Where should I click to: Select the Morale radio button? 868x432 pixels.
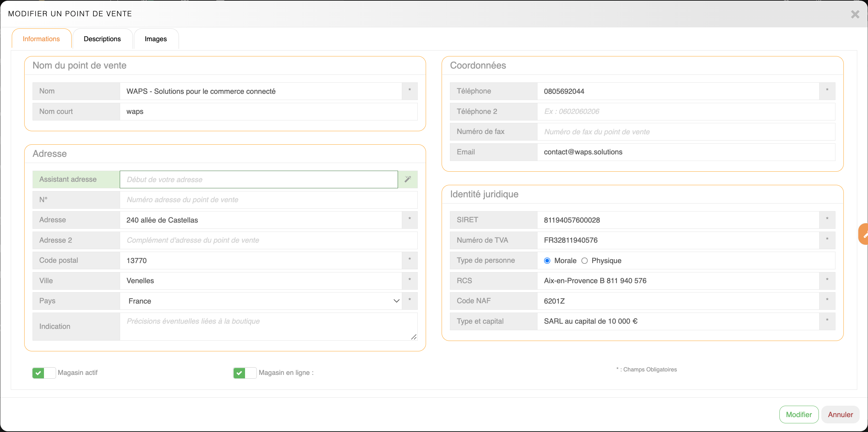[547, 261]
